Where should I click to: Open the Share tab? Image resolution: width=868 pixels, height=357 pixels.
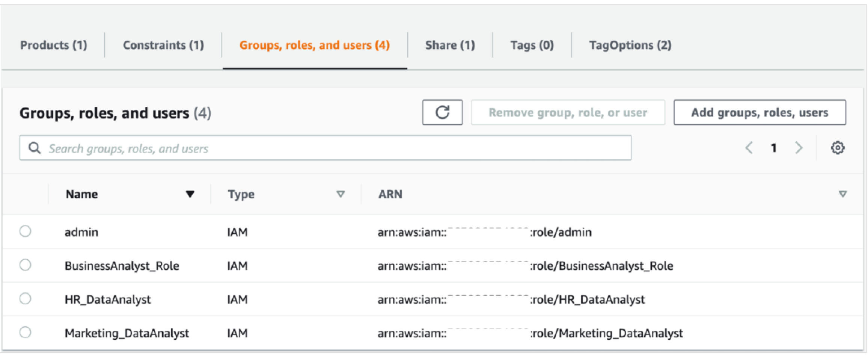click(x=450, y=45)
